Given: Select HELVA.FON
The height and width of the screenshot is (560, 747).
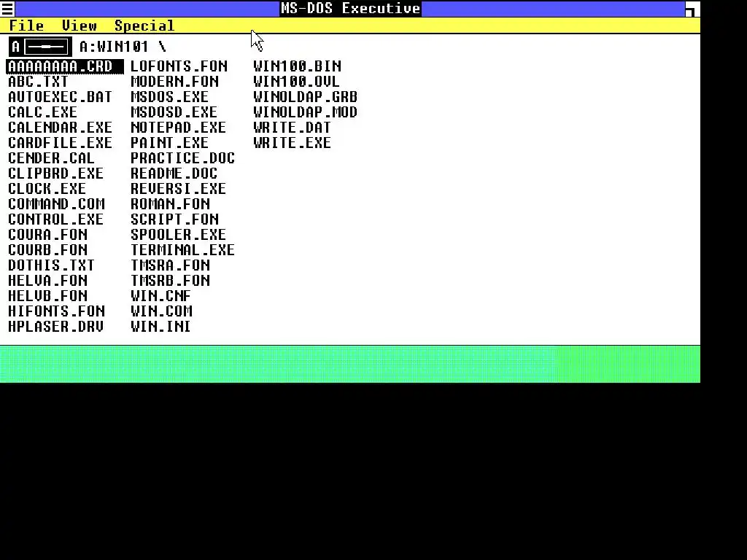Looking at the screenshot, I should (47, 280).
